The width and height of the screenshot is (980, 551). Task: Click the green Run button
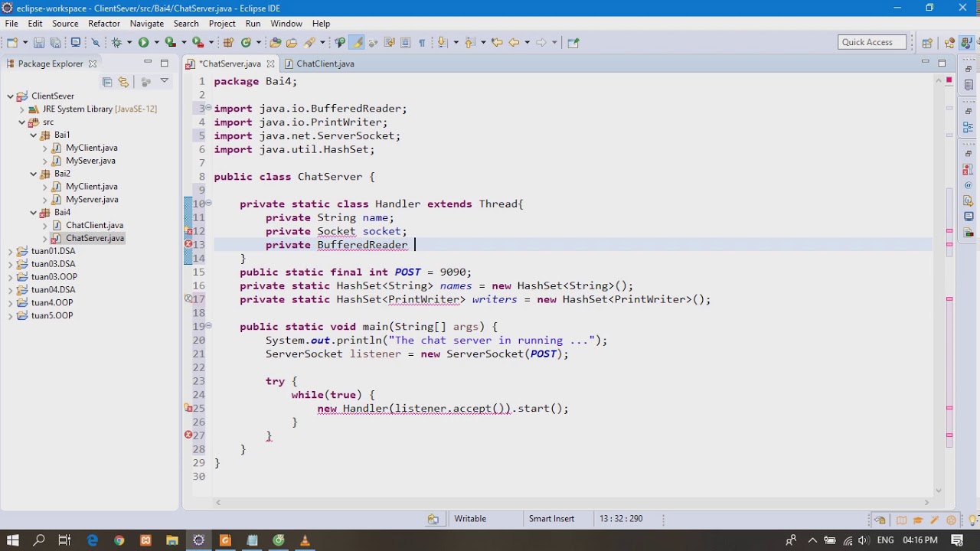[143, 43]
